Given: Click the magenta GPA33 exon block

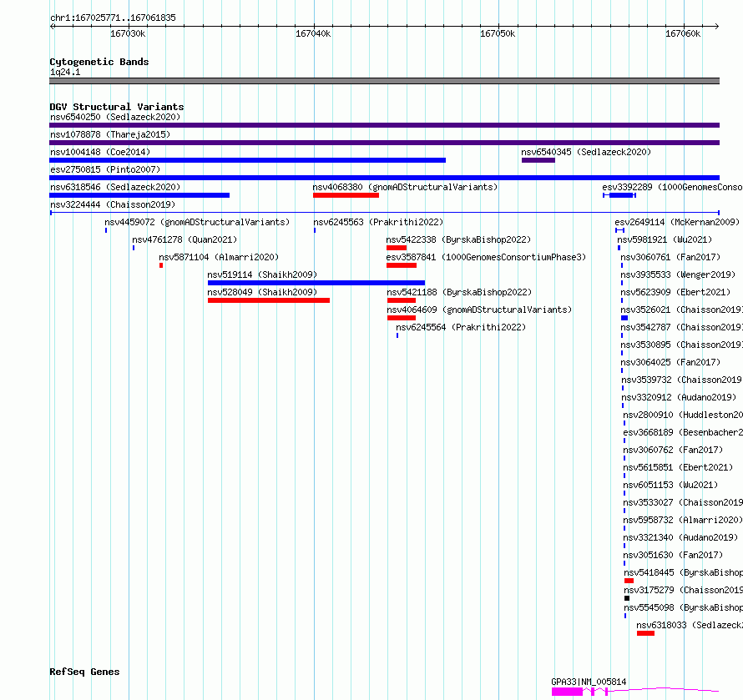Looking at the screenshot, I should pyautogui.click(x=567, y=692).
